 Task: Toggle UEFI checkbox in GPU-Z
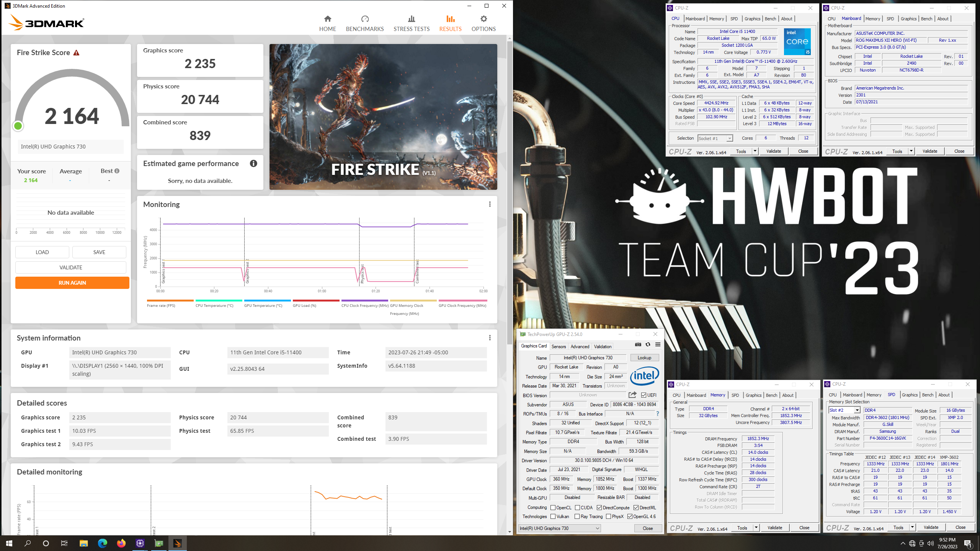pos(644,395)
